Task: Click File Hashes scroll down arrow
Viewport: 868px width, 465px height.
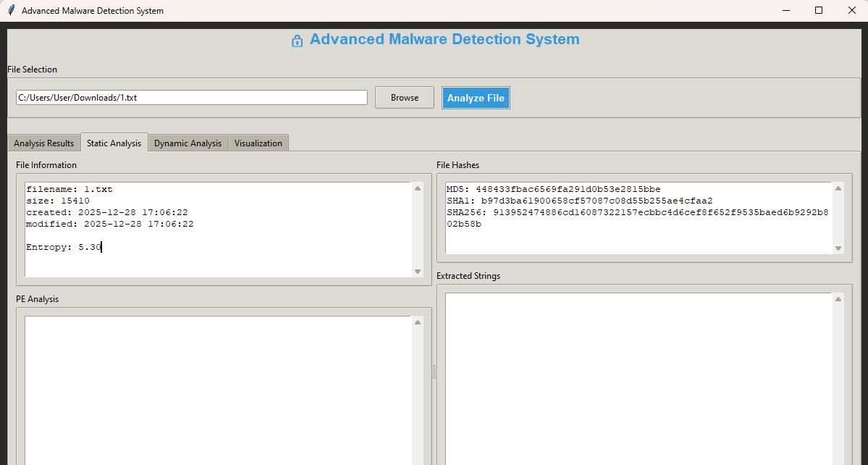Action: click(x=838, y=248)
